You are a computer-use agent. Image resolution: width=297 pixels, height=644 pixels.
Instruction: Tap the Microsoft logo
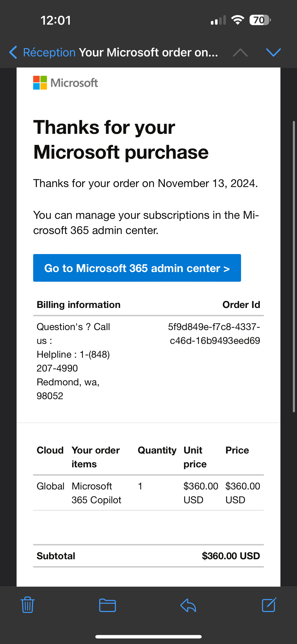click(65, 83)
